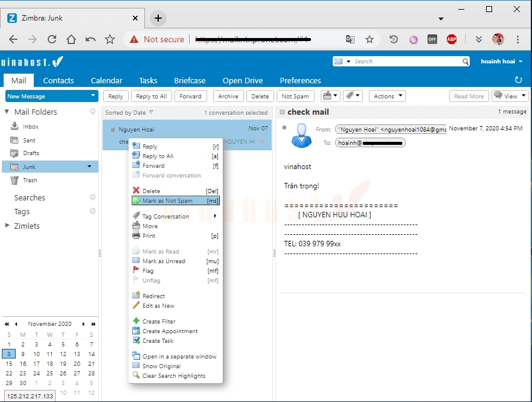This screenshot has width=532, height=402.
Task: Open Tags gear options
Action: tap(92, 211)
